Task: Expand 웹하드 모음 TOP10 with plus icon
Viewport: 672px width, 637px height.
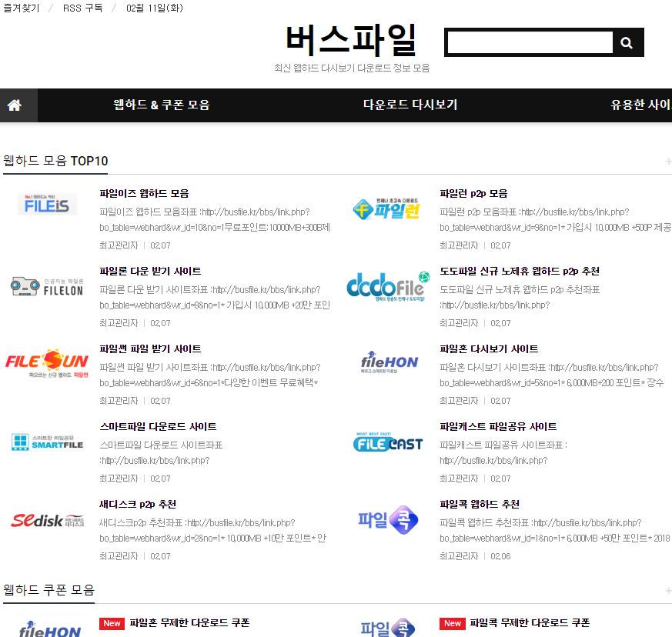Action: pyautogui.click(x=667, y=162)
